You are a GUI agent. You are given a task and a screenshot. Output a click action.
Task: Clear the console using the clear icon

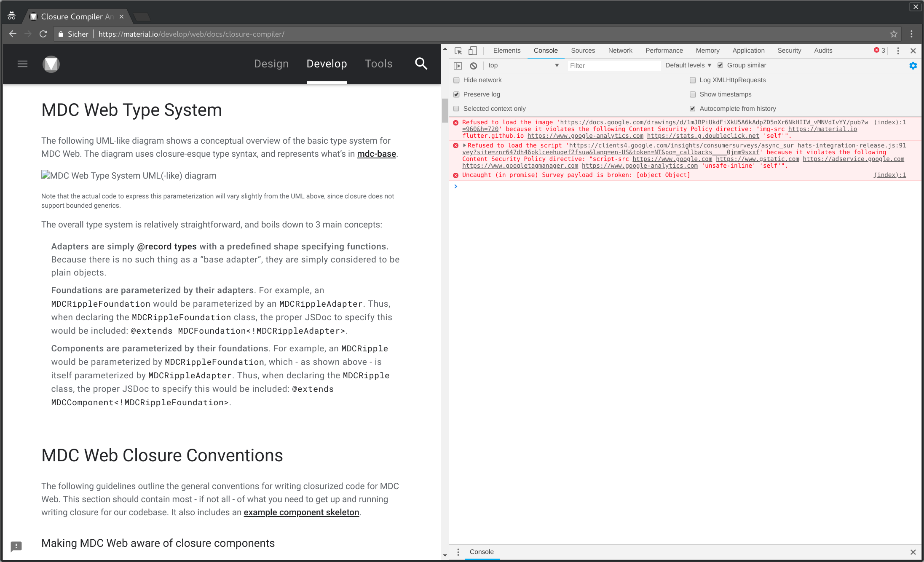[473, 65]
